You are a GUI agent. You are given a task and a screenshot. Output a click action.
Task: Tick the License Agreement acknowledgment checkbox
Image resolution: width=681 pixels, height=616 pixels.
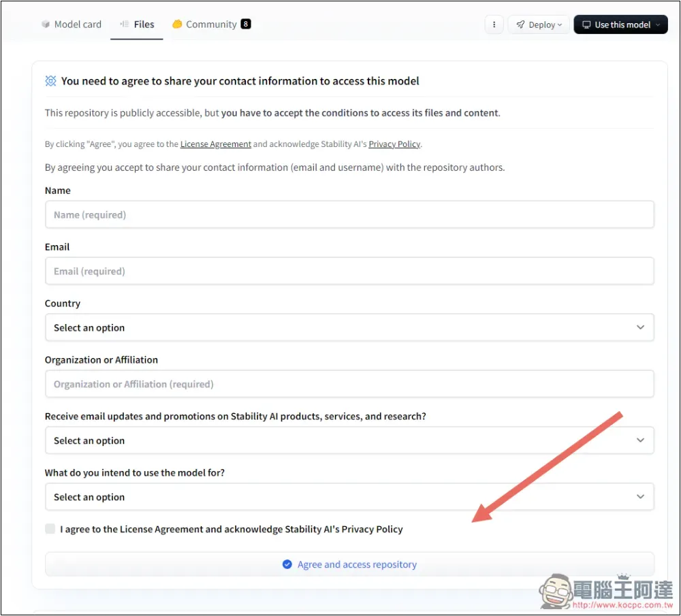pyautogui.click(x=50, y=529)
